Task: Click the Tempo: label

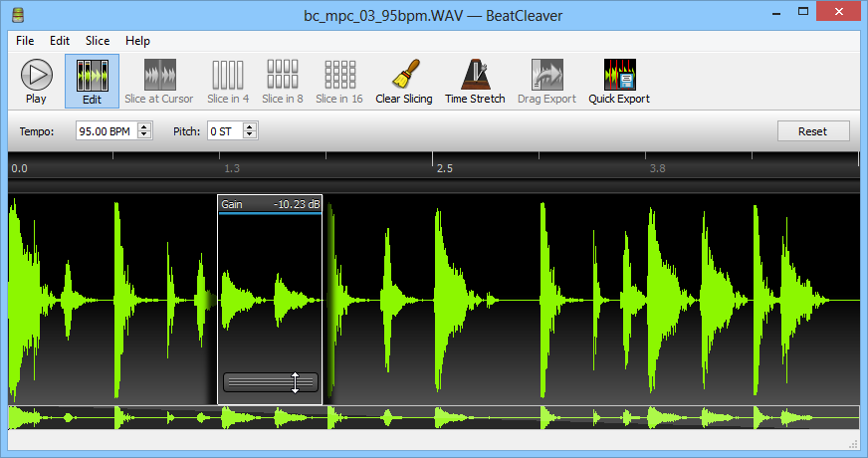Action: pos(37,131)
